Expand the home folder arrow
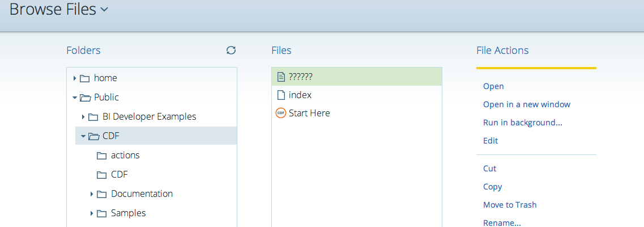The width and height of the screenshot is (644, 227). 75,78
